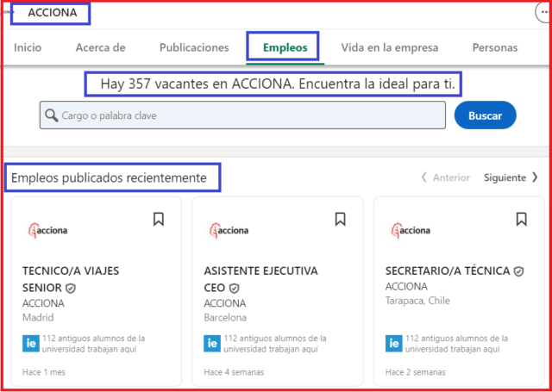The image size is (552, 392).
Task: Click ACCIONA company name on Barcelona card
Action: [225, 303]
